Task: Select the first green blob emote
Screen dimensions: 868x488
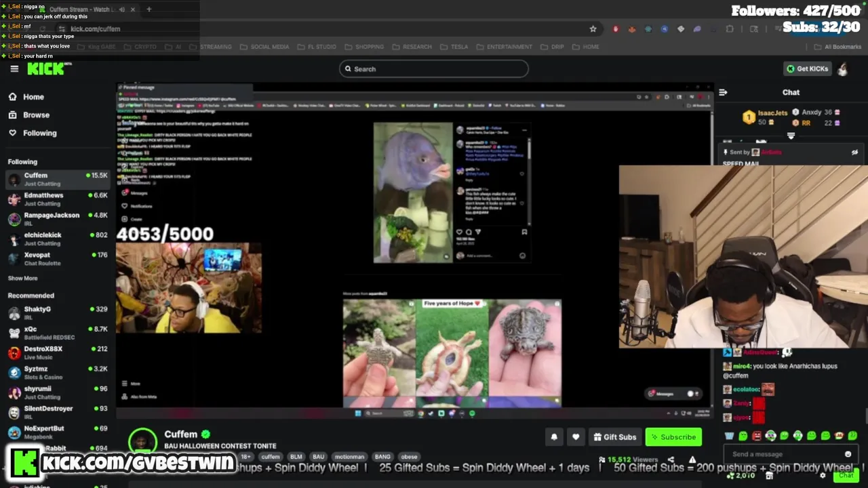Action: click(x=743, y=436)
